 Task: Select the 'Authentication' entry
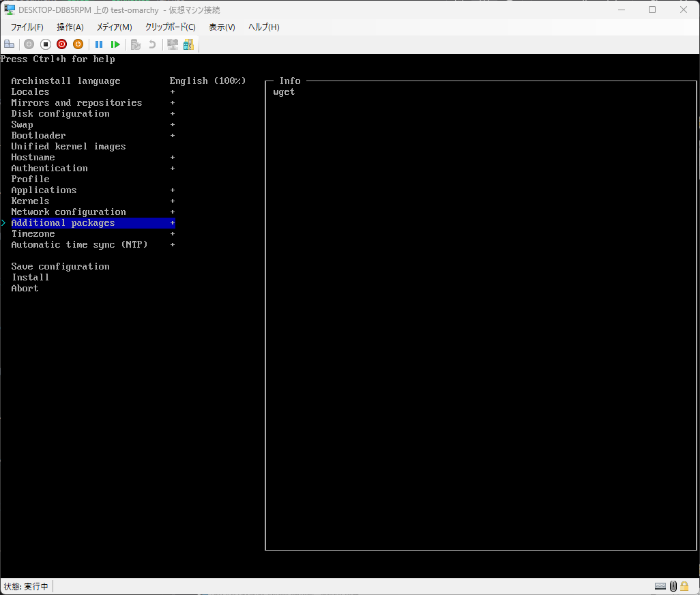(49, 169)
